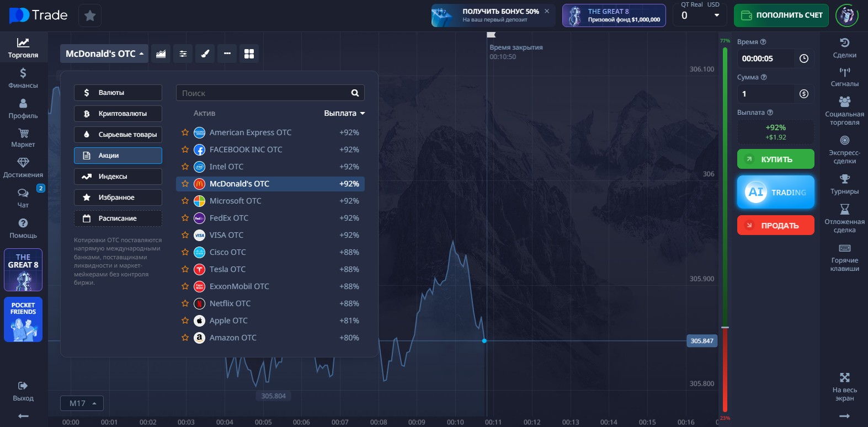The height and width of the screenshot is (427, 868).
Task: Collapse right sidebar with arrow
Action: (844, 416)
